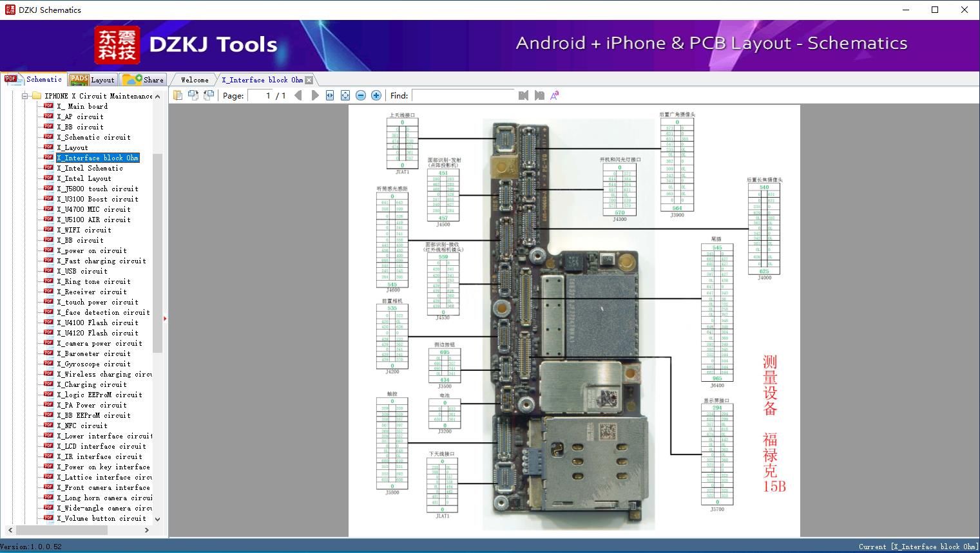Open the Share tab
Screen dimensions: 980x553
[x=148, y=79]
